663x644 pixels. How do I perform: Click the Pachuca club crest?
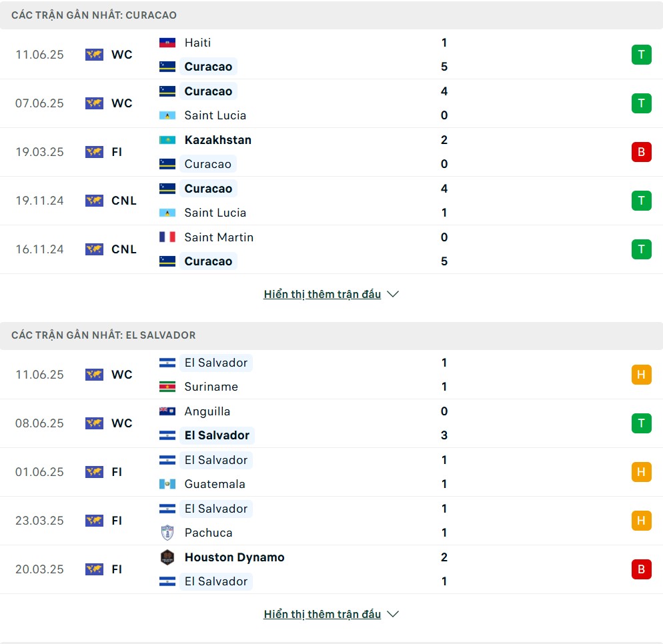coord(167,533)
